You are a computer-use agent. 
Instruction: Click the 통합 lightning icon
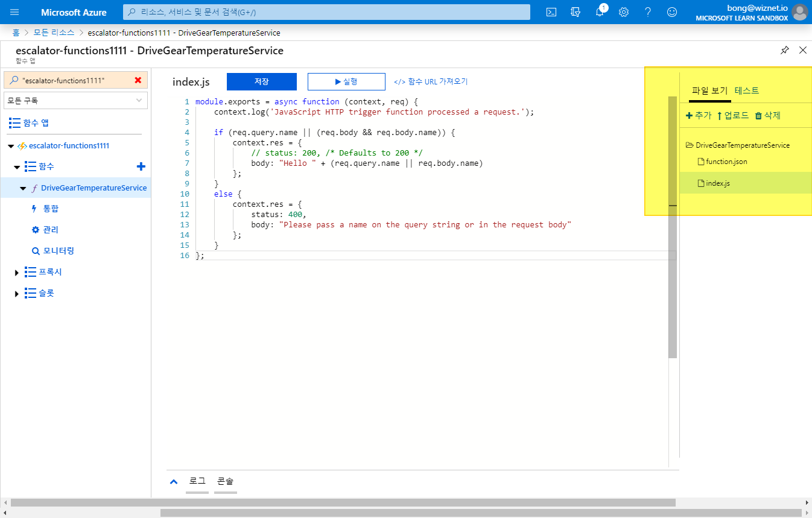point(34,209)
